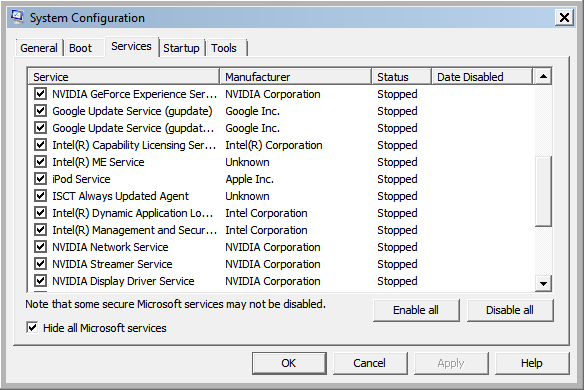The image size is (584, 390).
Task: Click the scroll up arrow of services list
Action: coord(543,77)
